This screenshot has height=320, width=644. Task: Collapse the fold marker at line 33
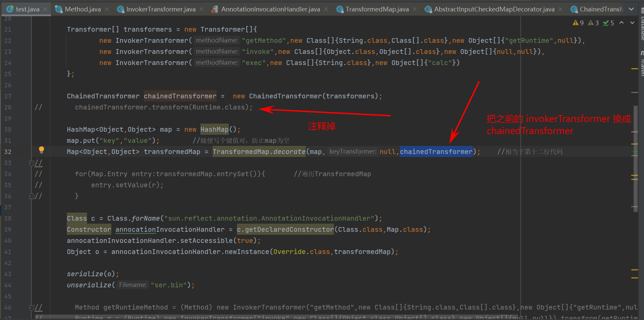coord(31,163)
